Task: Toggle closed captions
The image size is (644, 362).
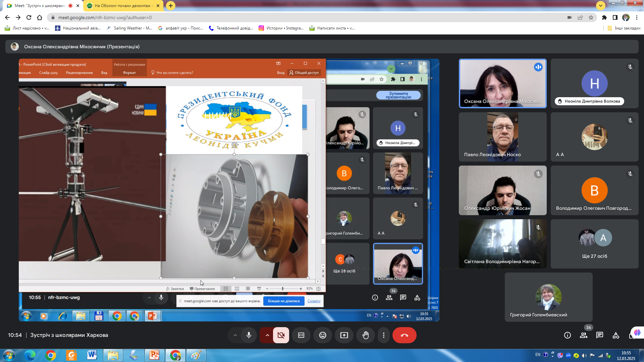Action: [301, 335]
